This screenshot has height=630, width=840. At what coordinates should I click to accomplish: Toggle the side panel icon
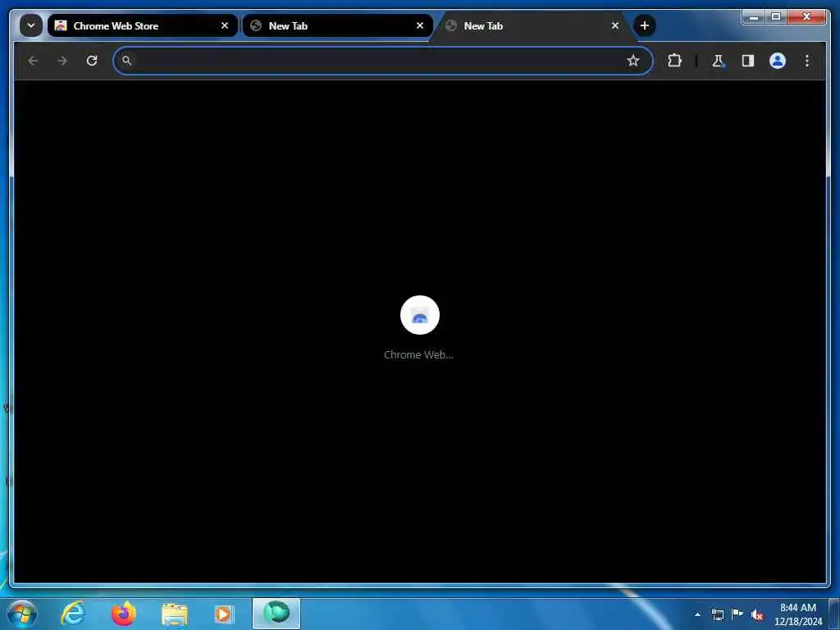pyautogui.click(x=748, y=61)
